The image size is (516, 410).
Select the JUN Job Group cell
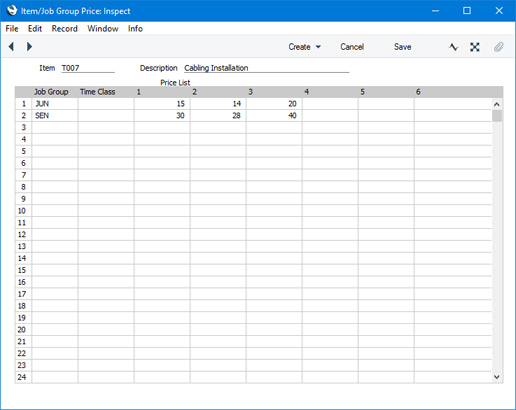tap(55, 104)
